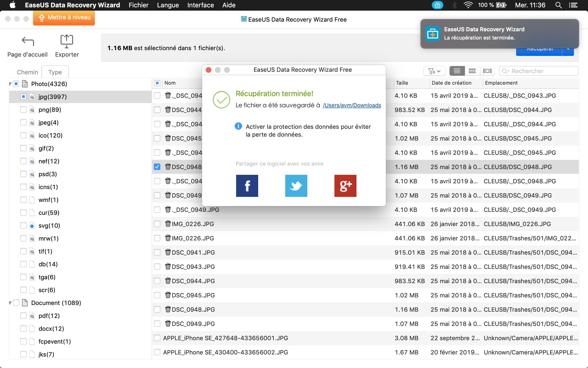Open the Bluetooth status menu

(454, 5)
